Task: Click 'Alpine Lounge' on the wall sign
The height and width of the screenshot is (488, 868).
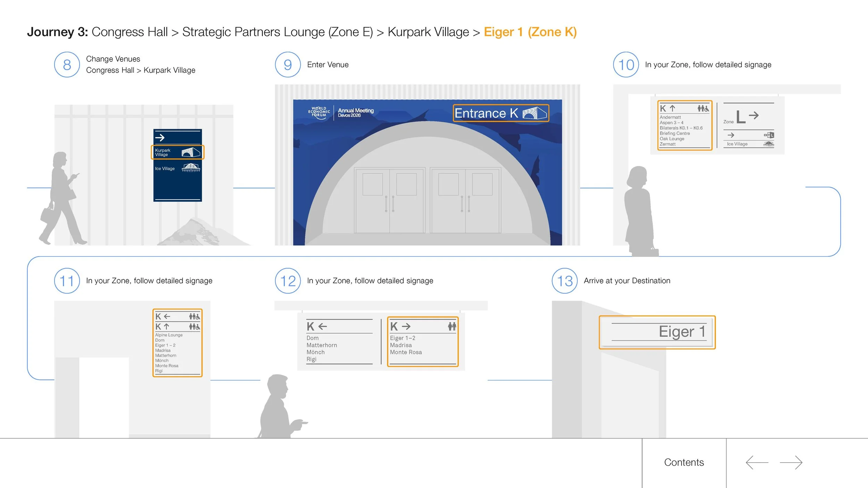Action: pos(169,335)
